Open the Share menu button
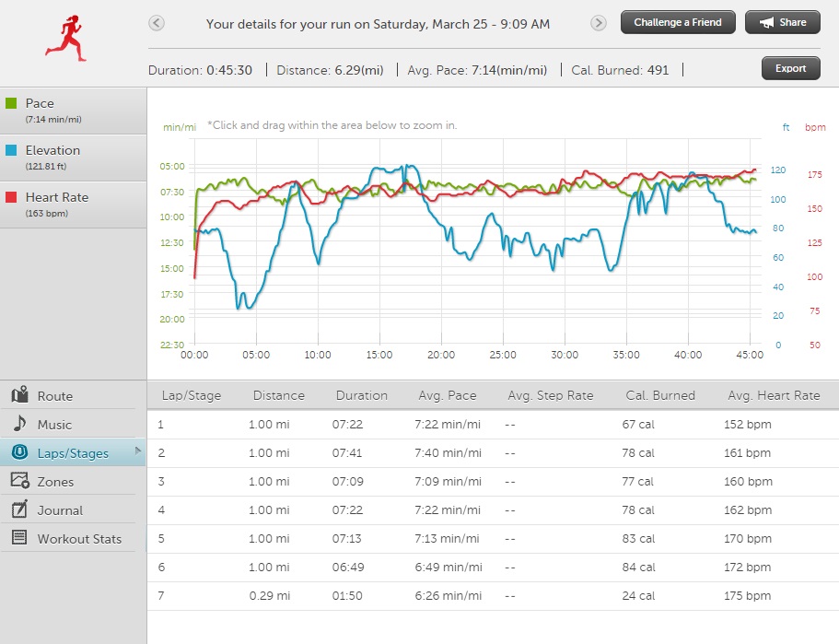This screenshot has height=644, width=839. 783,23
